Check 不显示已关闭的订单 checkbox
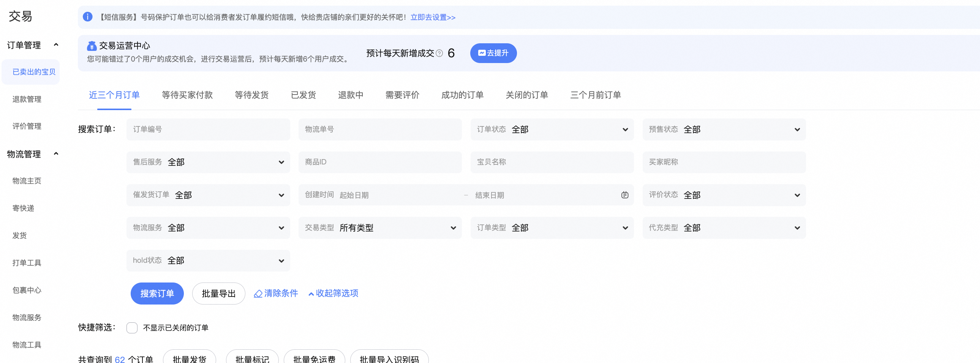This screenshot has width=980, height=363. pyautogui.click(x=132, y=328)
